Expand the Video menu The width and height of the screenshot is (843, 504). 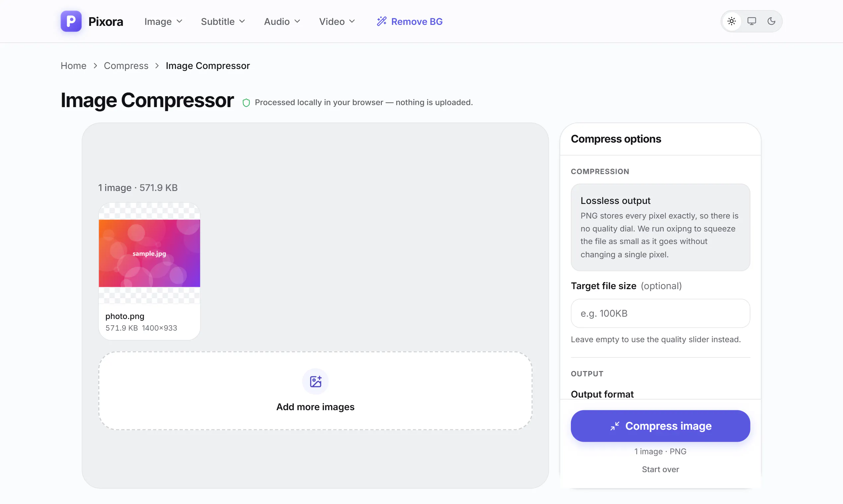337,22
